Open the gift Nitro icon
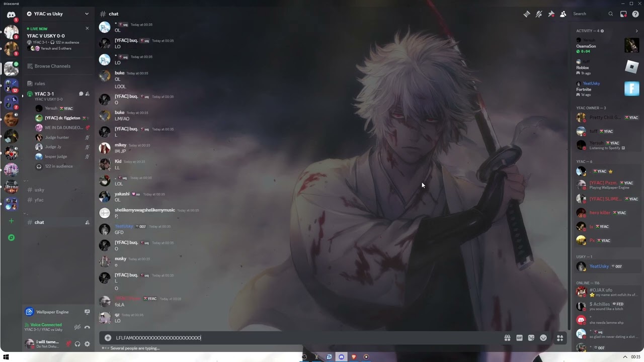Screen dimensions: 644x362 click(x=507, y=338)
